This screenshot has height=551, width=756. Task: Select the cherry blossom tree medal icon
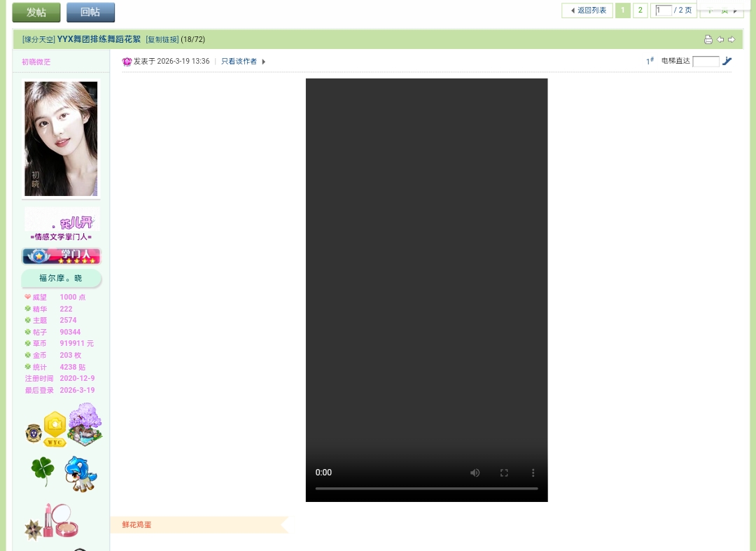84,425
